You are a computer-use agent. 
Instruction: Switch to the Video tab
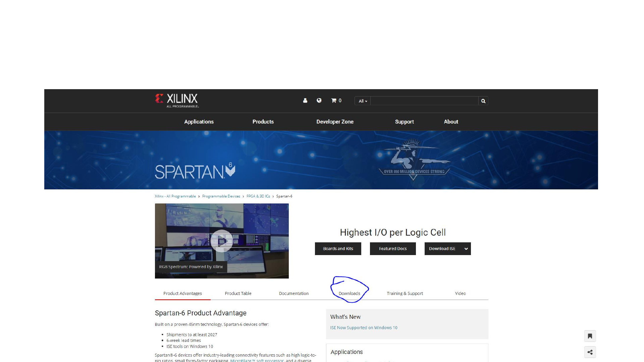460,293
